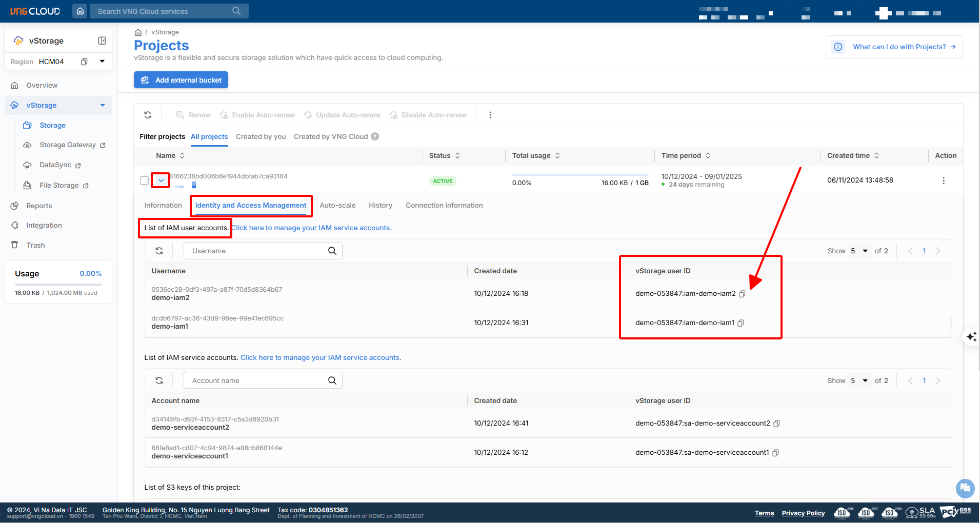Viewport: 980px width, 523px height.
Task: Open the three-dot action menu for project
Action: 943,180
